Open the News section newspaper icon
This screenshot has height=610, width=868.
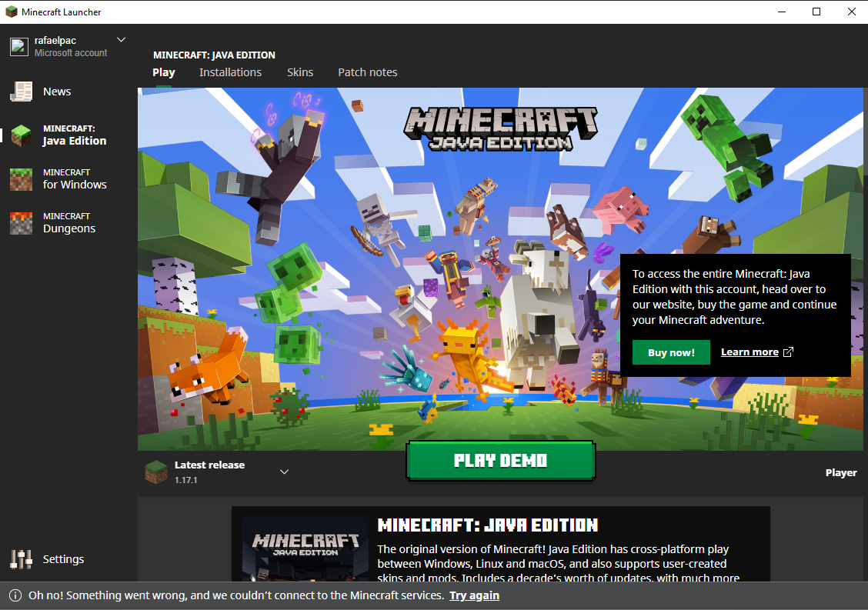(21, 92)
